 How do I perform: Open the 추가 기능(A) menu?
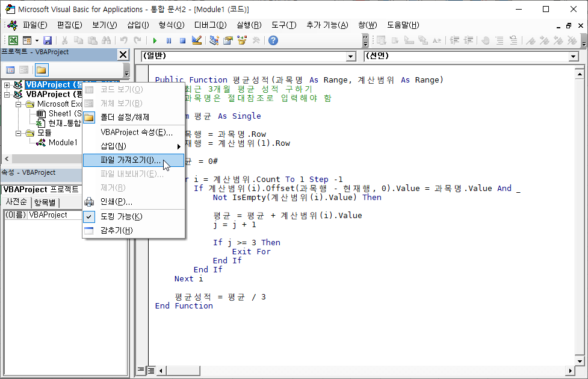tap(327, 25)
